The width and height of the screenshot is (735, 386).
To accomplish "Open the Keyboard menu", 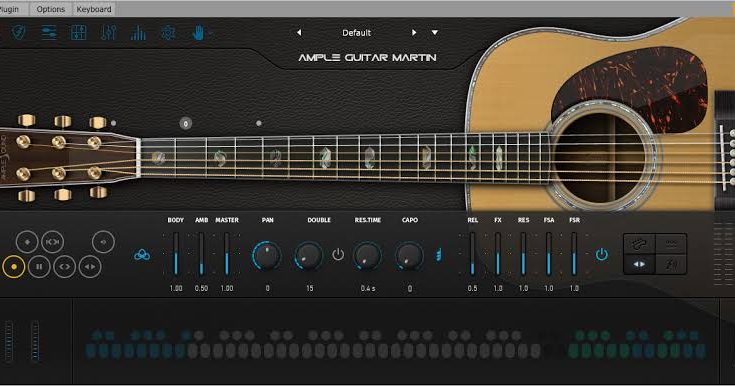I will [x=94, y=9].
